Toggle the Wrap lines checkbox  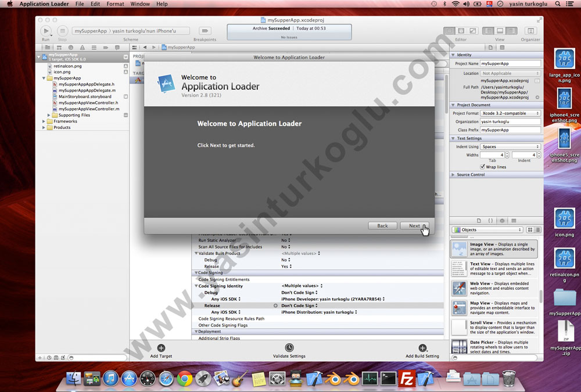(x=482, y=167)
